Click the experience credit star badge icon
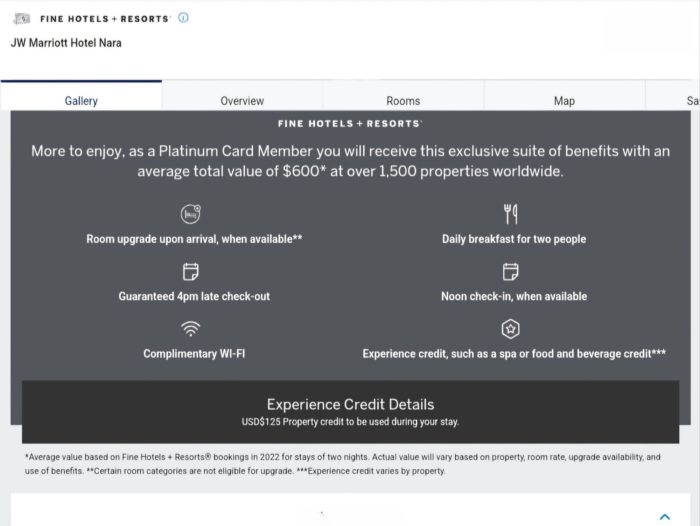The height and width of the screenshot is (526, 700). click(x=510, y=329)
